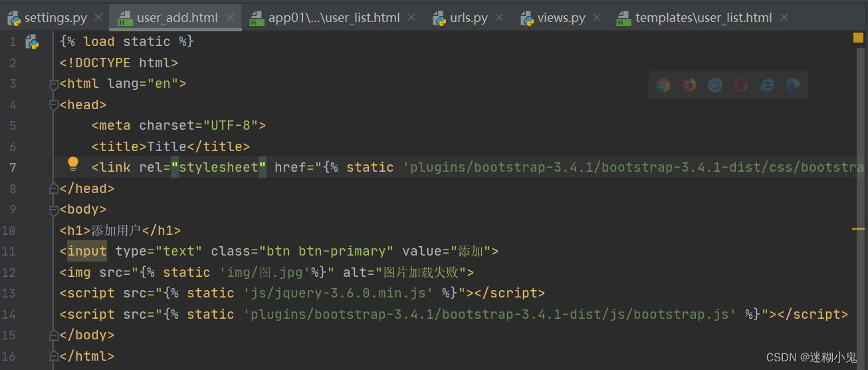Click the class="btn btn-primary" attribute
Image resolution: width=868 pixels, height=370 pixels.
pos(302,252)
